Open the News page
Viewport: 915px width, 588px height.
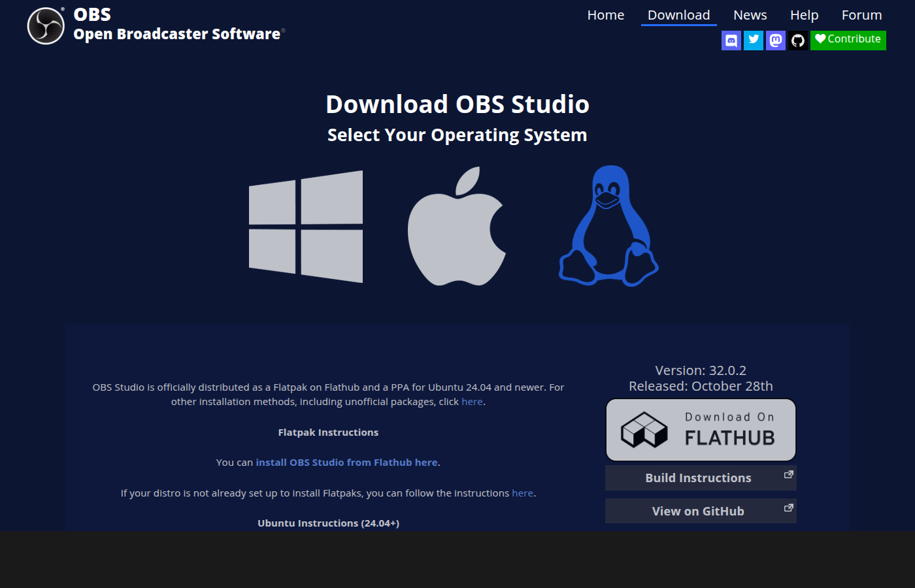(750, 15)
